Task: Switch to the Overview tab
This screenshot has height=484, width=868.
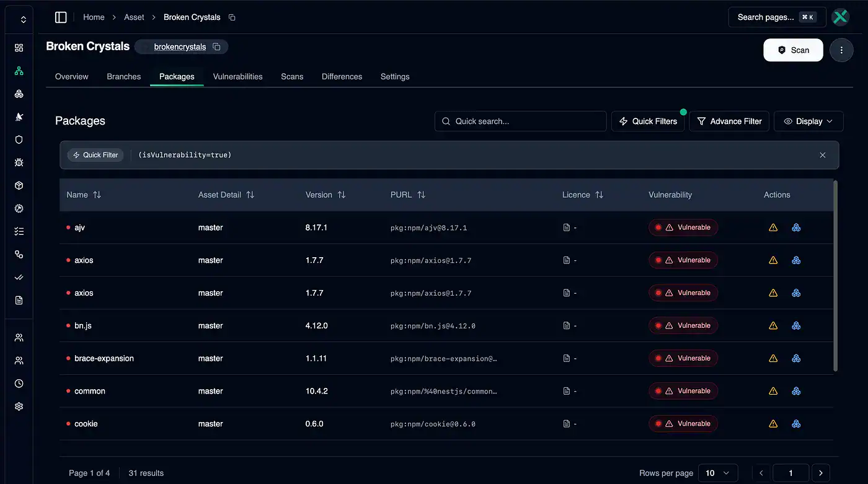Action: coord(72,77)
